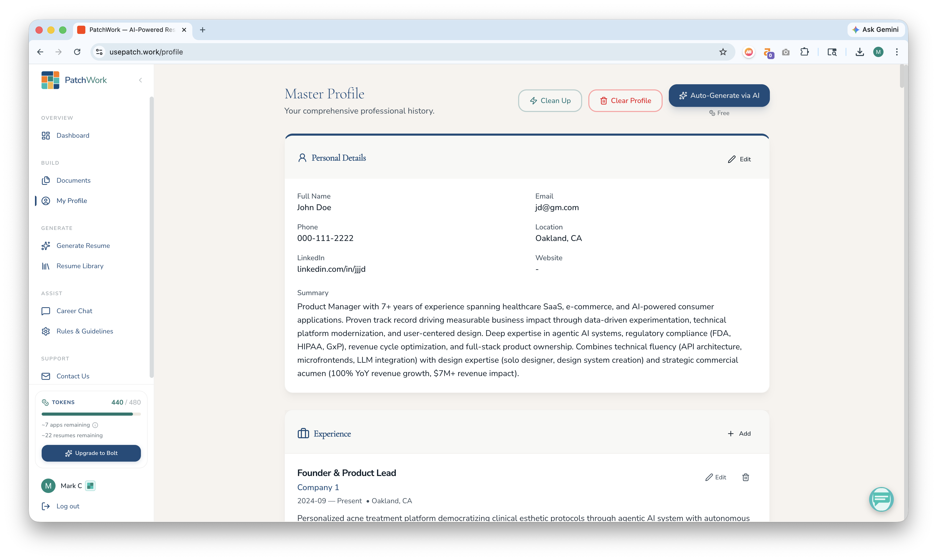Bookmark this page with the star icon
This screenshot has height=560, width=937.
pyautogui.click(x=723, y=52)
